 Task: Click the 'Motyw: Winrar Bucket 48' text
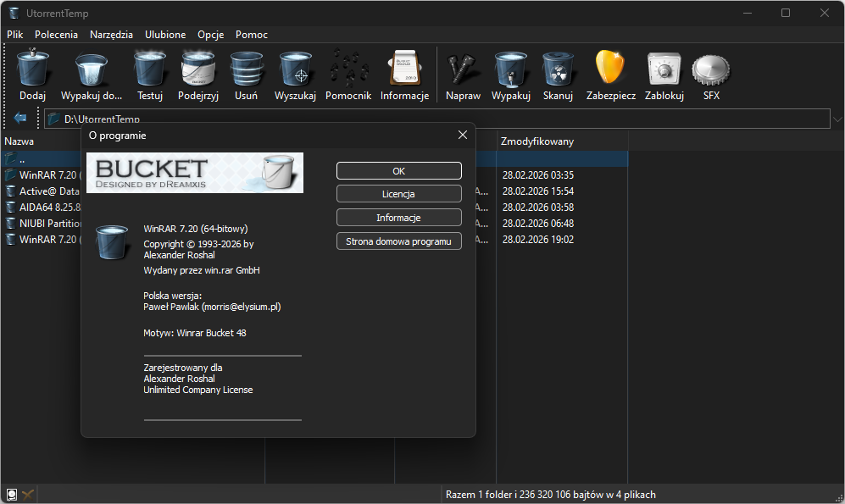coord(195,333)
